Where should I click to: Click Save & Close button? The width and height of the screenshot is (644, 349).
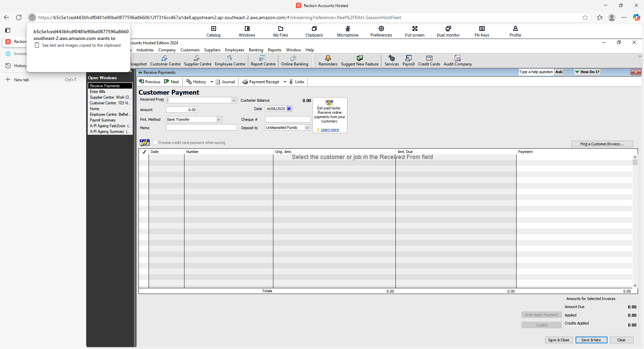(558, 340)
